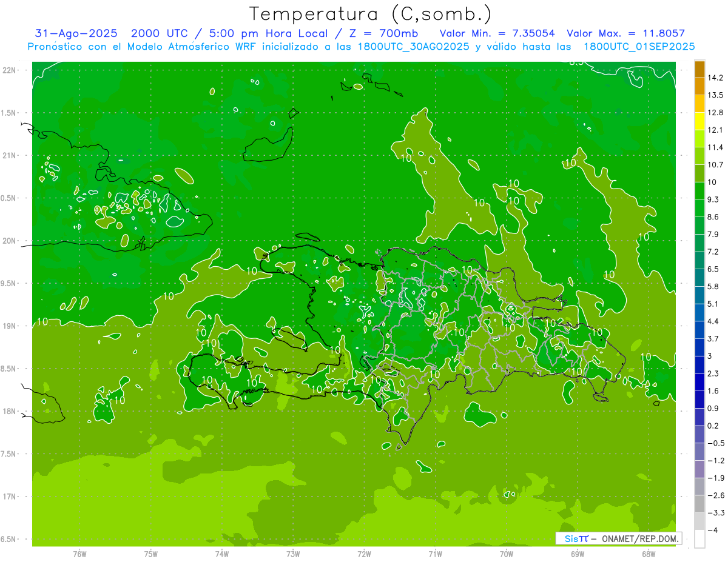Click the '13.5' color scale label
Viewport: 728px width, 562px height.
click(x=716, y=95)
